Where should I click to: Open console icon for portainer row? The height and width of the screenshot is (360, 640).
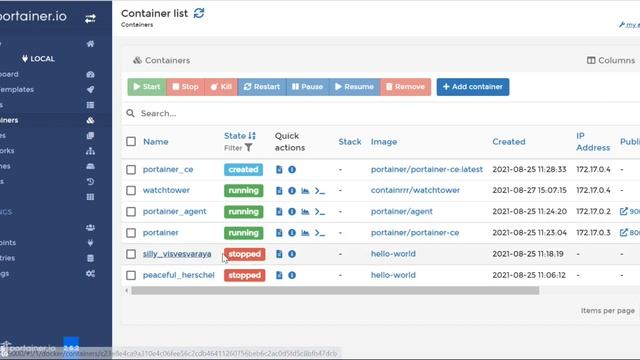coord(320,233)
